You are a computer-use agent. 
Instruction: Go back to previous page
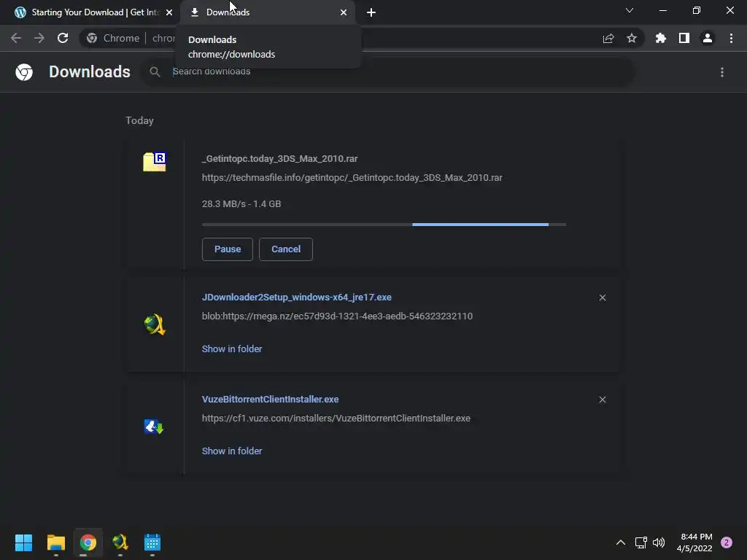(x=16, y=38)
